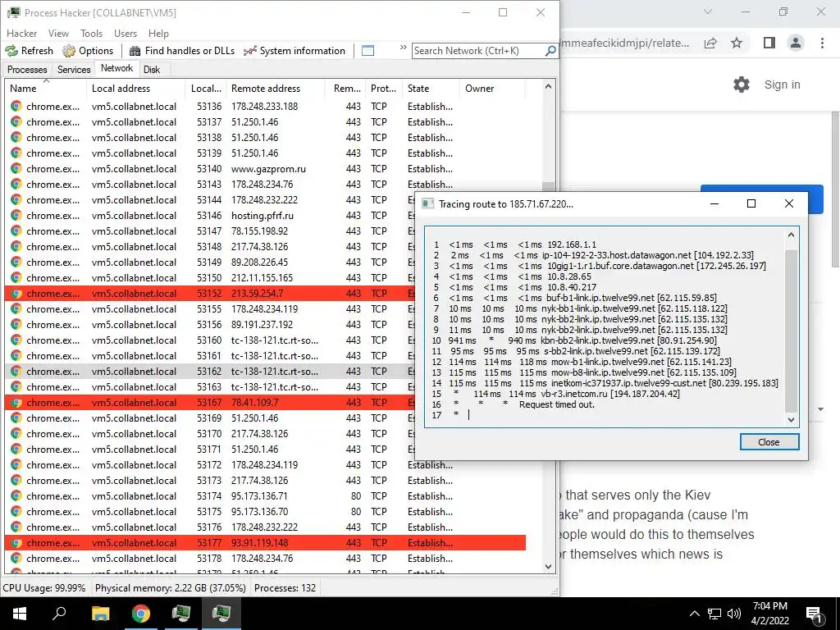The image size is (840, 630).
Task: Click the Close button in tracert dialog
Action: (x=769, y=442)
